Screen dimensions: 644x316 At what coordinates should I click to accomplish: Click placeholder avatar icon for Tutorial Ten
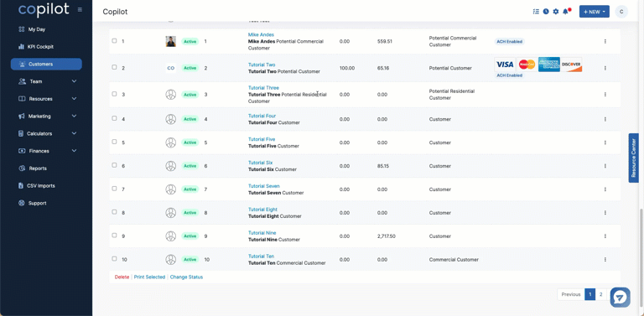(171, 259)
